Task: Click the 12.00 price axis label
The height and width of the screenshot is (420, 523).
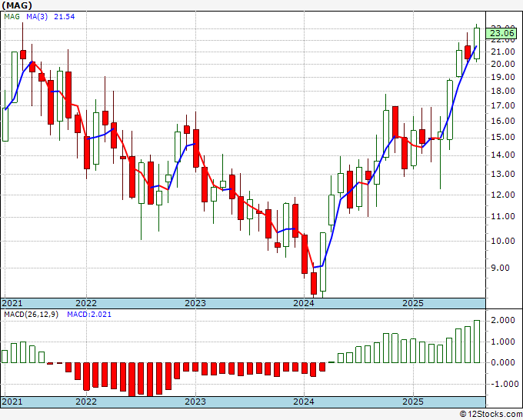Action: 503,195
